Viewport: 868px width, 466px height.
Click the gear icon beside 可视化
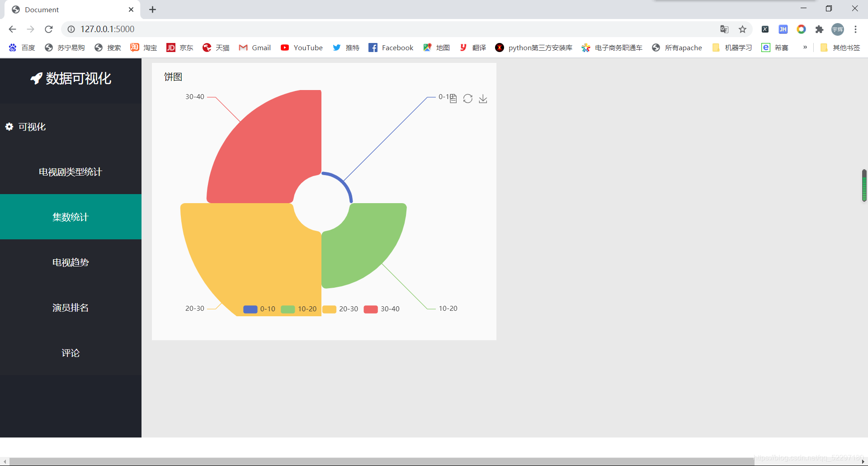(x=9, y=127)
